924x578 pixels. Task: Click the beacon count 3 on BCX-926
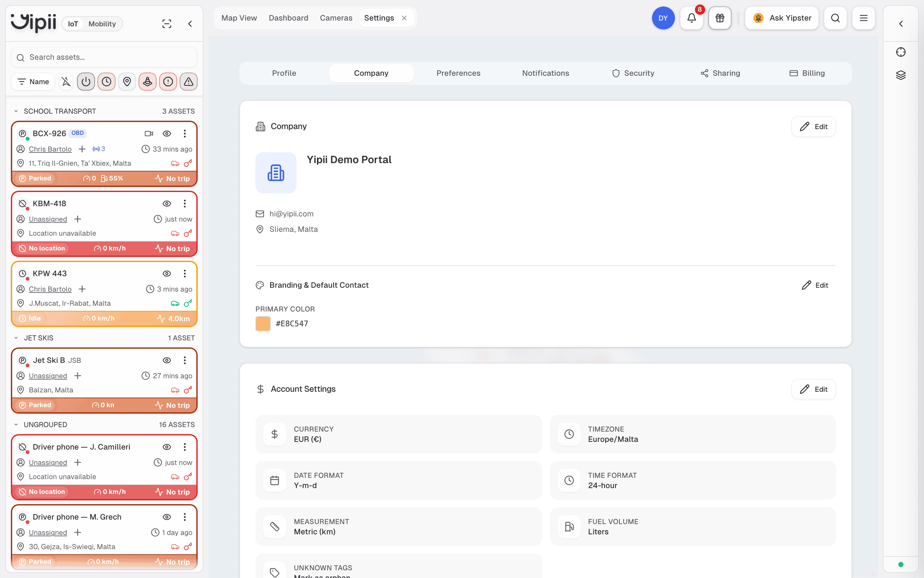(99, 149)
